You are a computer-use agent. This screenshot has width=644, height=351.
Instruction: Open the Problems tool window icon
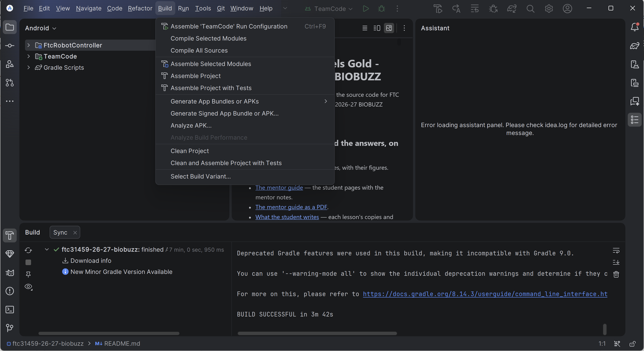10,291
